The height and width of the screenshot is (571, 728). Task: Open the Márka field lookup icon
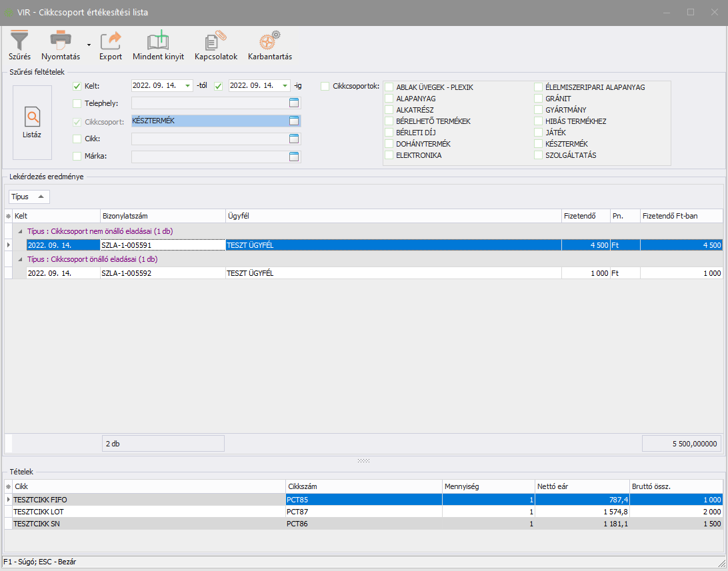pyautogui.click(x=294, y=157)
